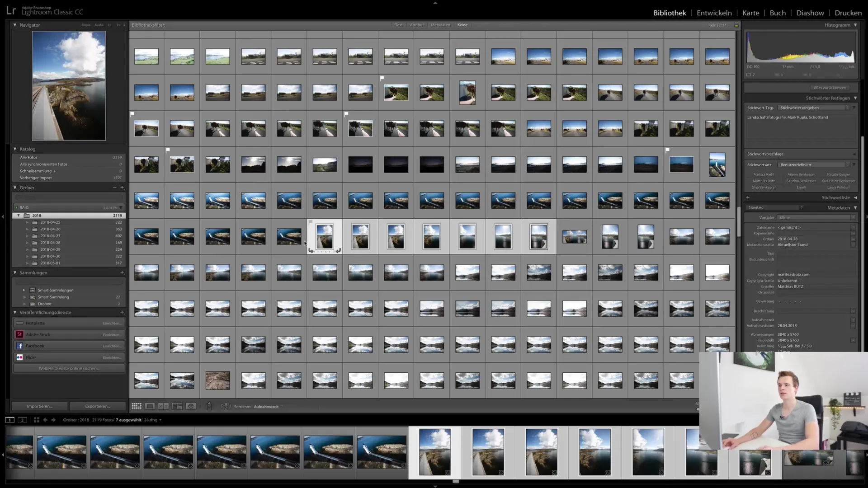Click Einrichten for Adobe Stock
Screen dimensions: 868x488
pyautogui.click(x=112, y=335)
